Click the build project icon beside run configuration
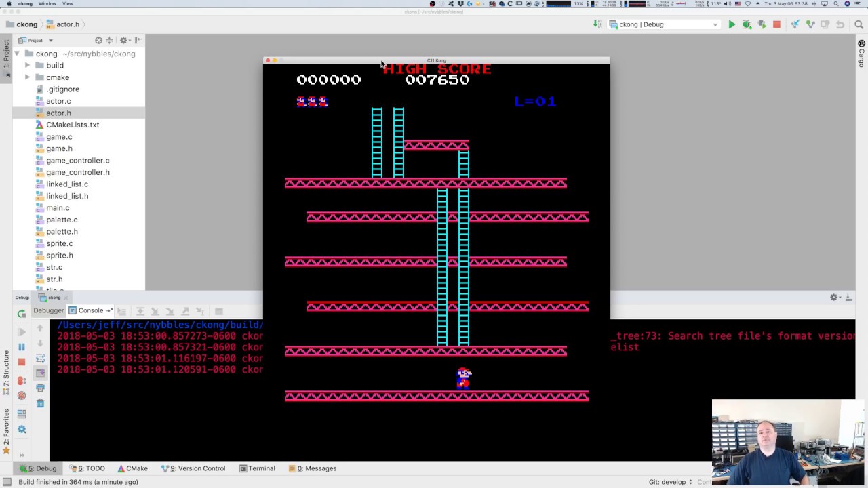 (597, 24)
